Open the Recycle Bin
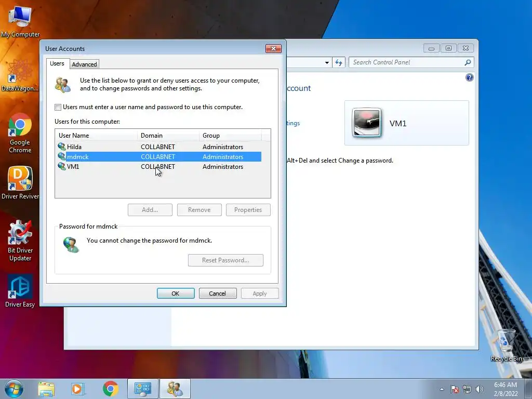 (x=506, y=345)
